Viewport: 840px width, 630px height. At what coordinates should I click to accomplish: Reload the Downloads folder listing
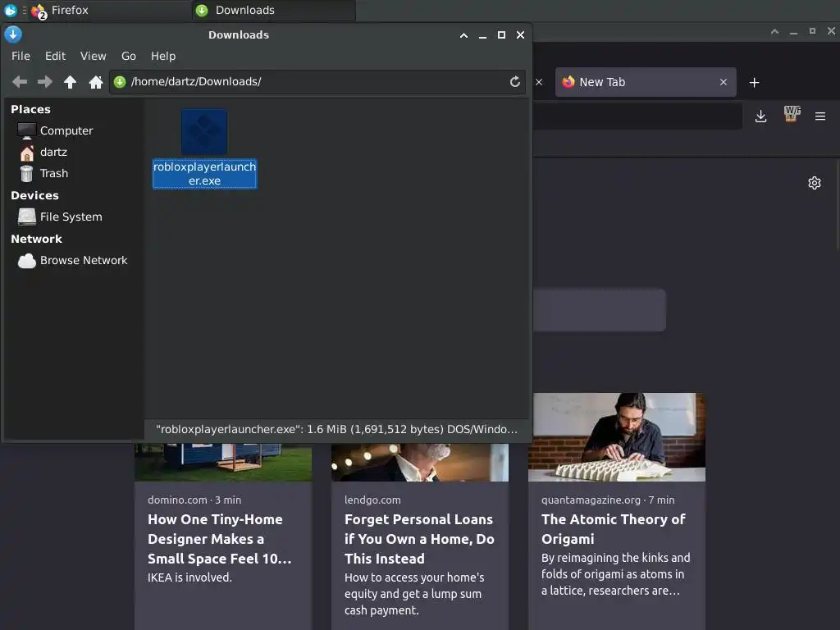coord(515,81)
